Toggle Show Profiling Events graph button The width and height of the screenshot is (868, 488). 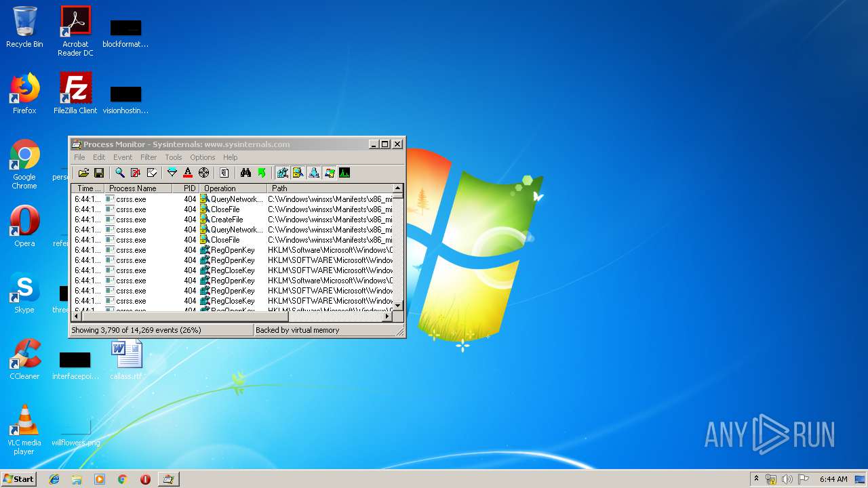(x=344, y=173)
